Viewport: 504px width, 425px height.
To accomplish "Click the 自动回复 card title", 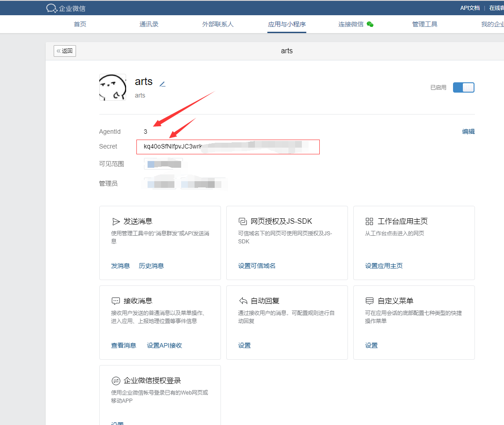I will 265,301.
